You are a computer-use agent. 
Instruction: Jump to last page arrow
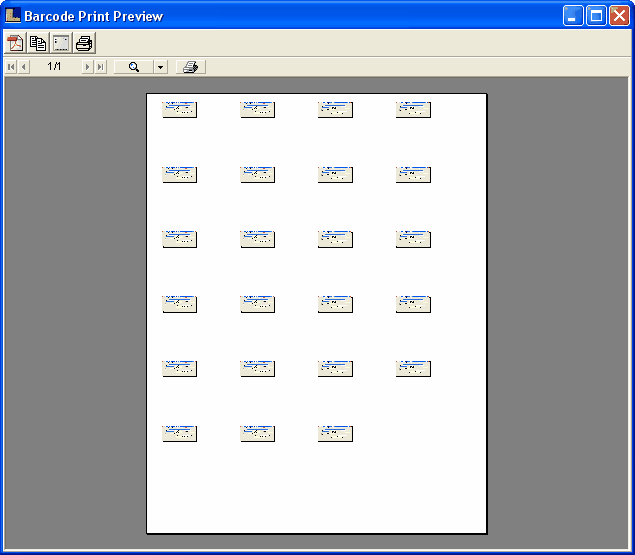click(x=100, y=67)
